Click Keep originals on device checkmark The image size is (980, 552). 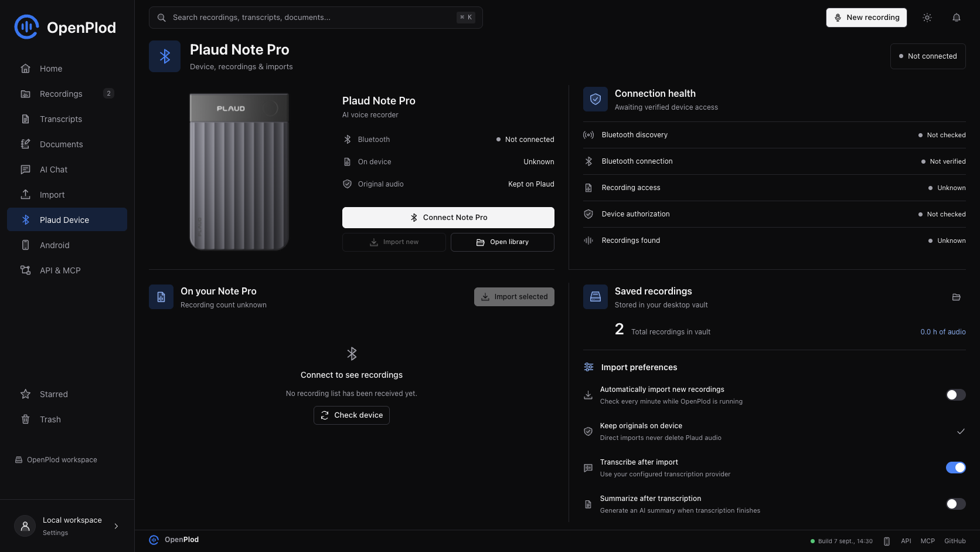point(961,431)
